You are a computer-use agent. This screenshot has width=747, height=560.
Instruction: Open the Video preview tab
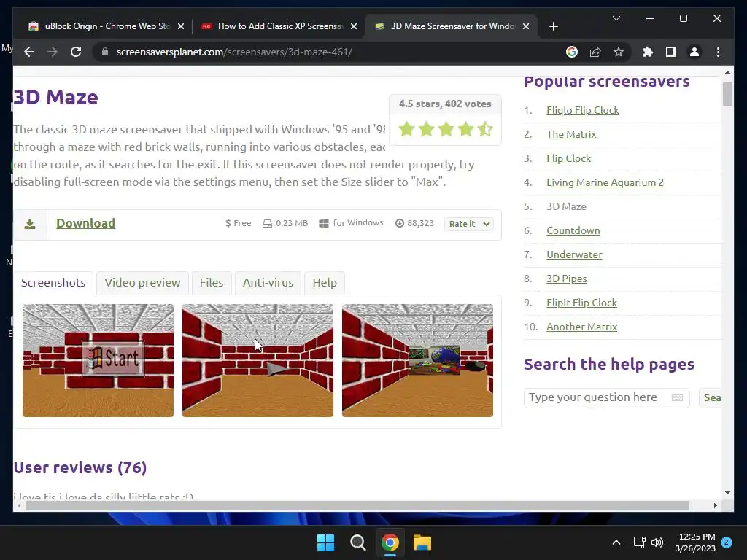pyautogui.click(x=142, y=283)
